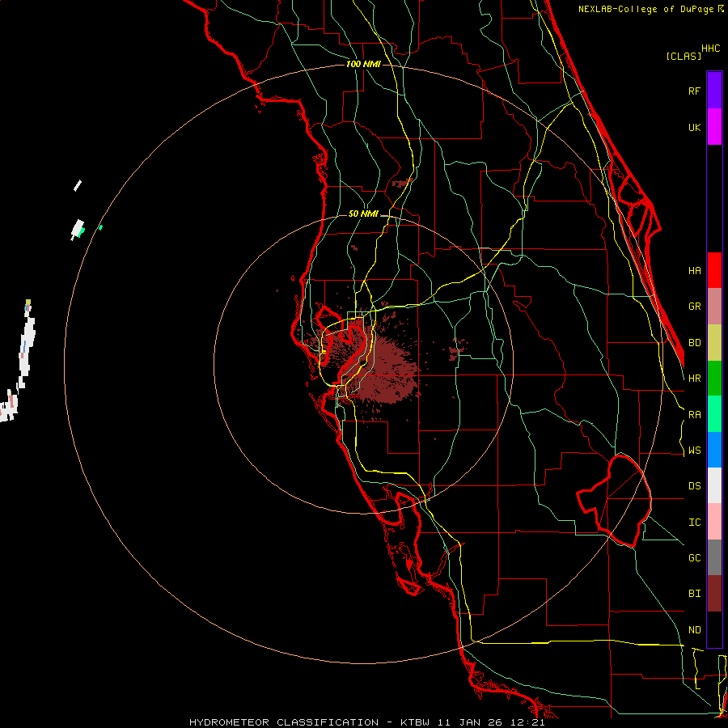Select the GR legend color block
The height and width of the screenshot is (728, 728).
pos(714,307)
